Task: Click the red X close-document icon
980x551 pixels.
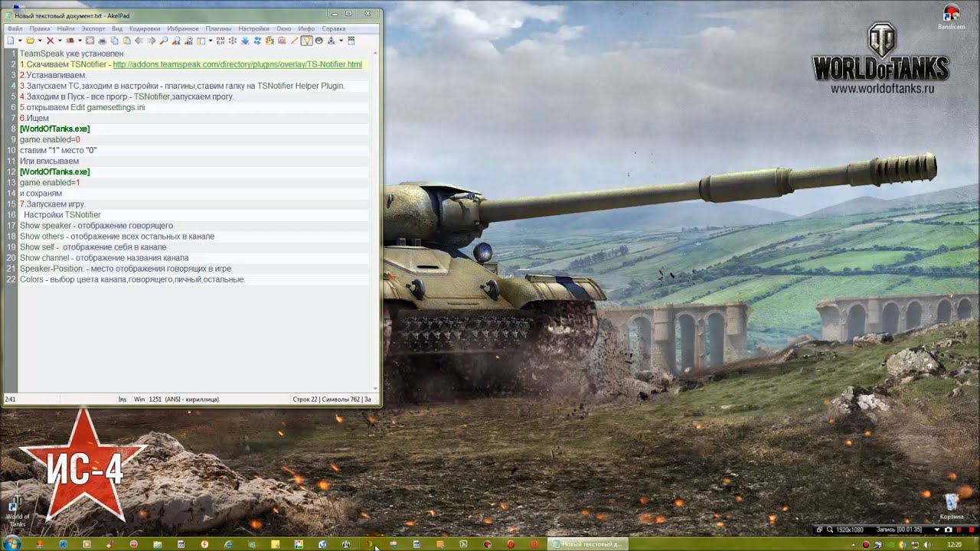Action: click(x=50, y=41)
